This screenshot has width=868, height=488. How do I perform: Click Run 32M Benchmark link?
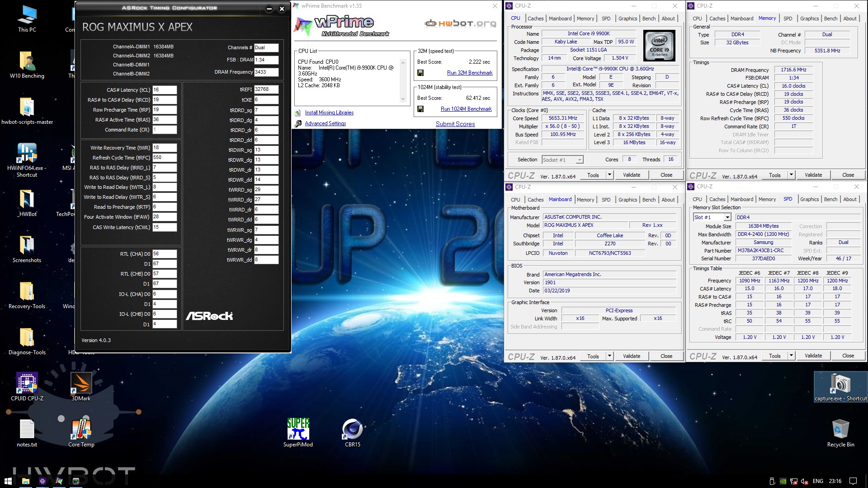[470, 73]
